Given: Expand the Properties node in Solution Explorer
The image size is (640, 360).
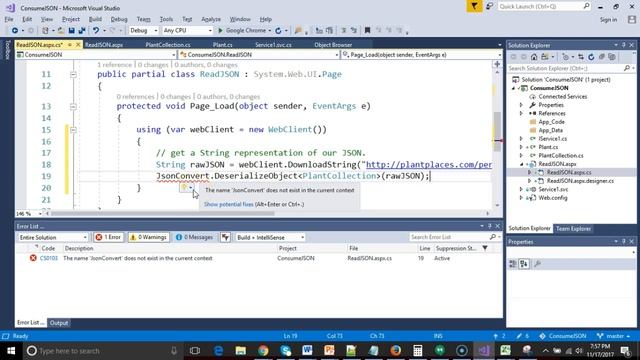Looking at the screenshot, I should [521, 105].
